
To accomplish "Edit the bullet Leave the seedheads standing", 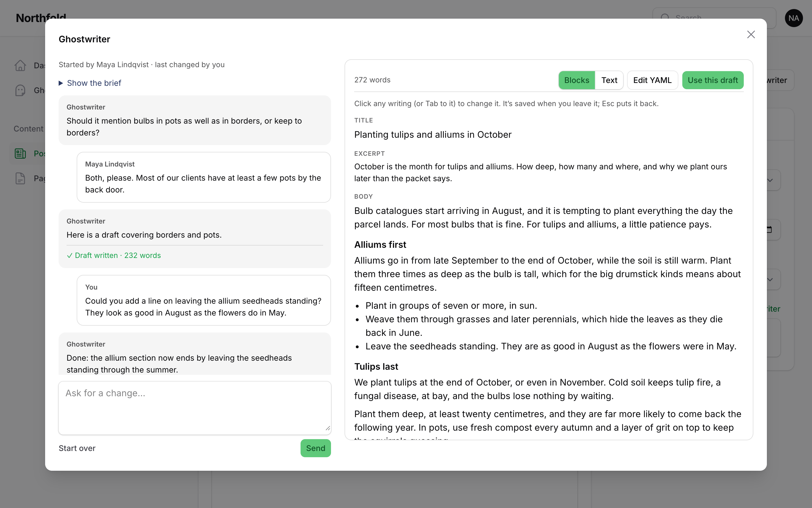I will tap(551, 346).
